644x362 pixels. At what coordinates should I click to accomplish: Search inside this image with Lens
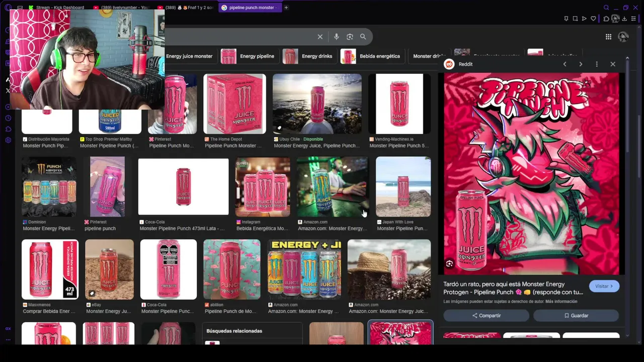point(449,263)
